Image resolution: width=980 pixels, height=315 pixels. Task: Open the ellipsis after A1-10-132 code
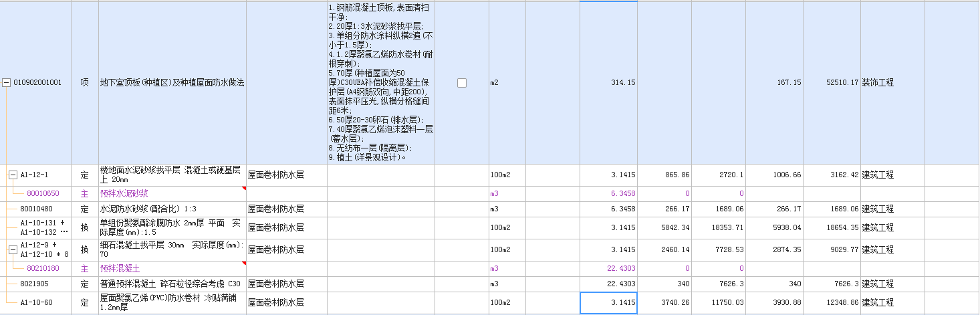tap(64, 231)
